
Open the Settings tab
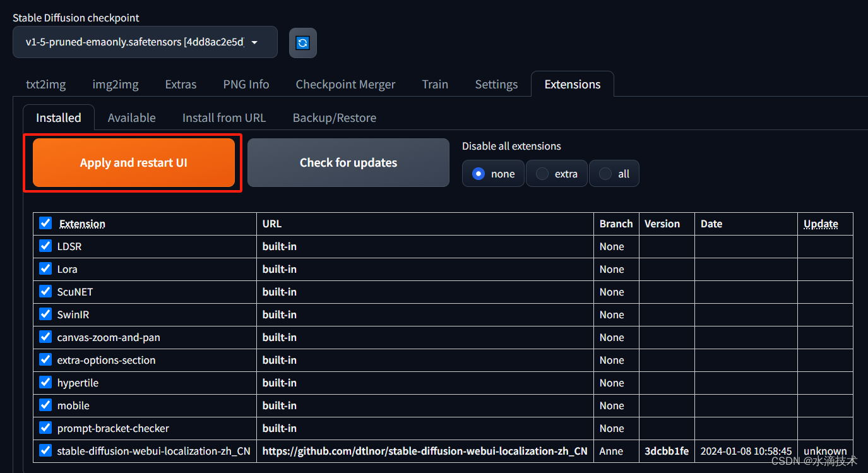[496, 84]
